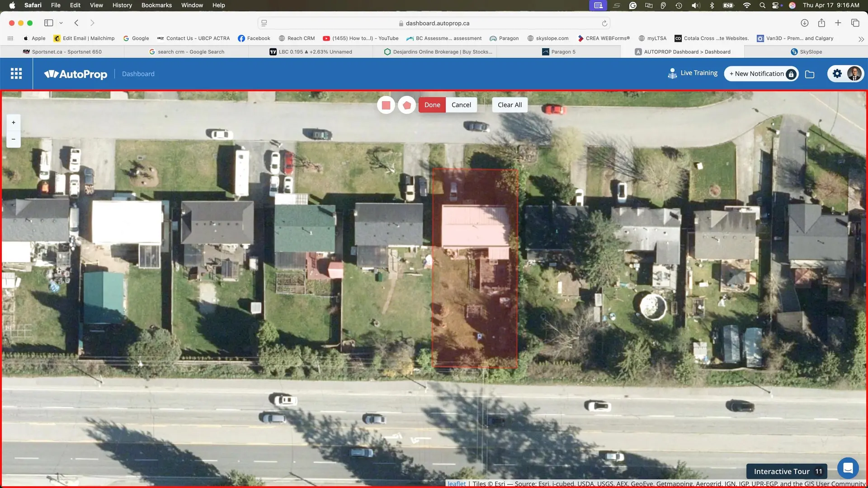Click the Live Training icon

tap(672, 73)
